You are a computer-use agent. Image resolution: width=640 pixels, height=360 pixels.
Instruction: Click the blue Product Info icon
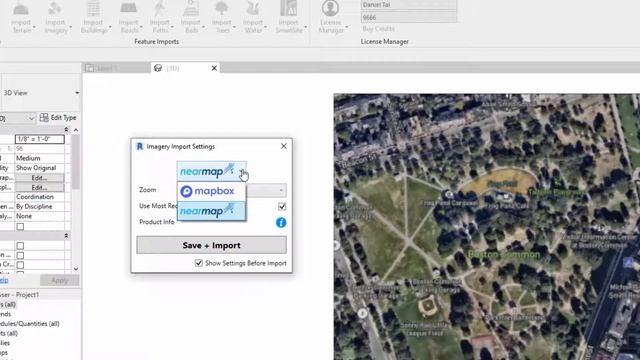pyautogui.click(x=281, y=222)
